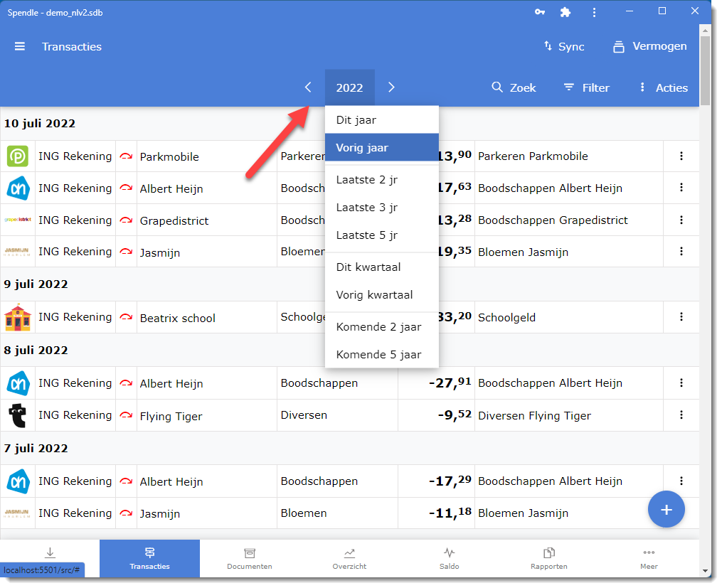Click the Beatrix school building icon
Screen dimensions: 722x588
[x=18, y=317]
